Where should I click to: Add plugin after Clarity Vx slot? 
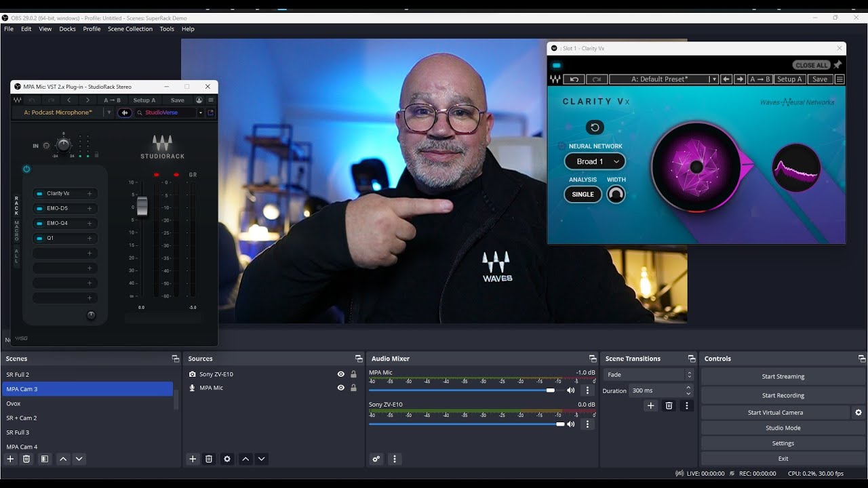tap(90, 193)
